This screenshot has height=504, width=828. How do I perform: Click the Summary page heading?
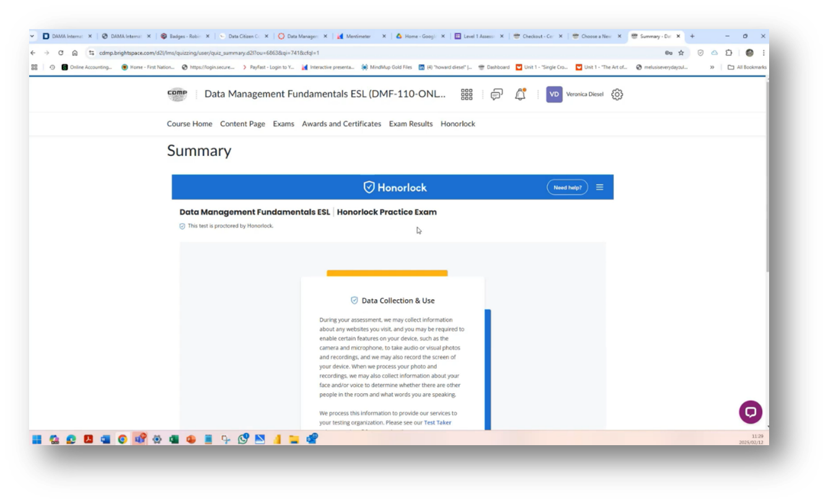pyautogui.click(x=199, y=150)
